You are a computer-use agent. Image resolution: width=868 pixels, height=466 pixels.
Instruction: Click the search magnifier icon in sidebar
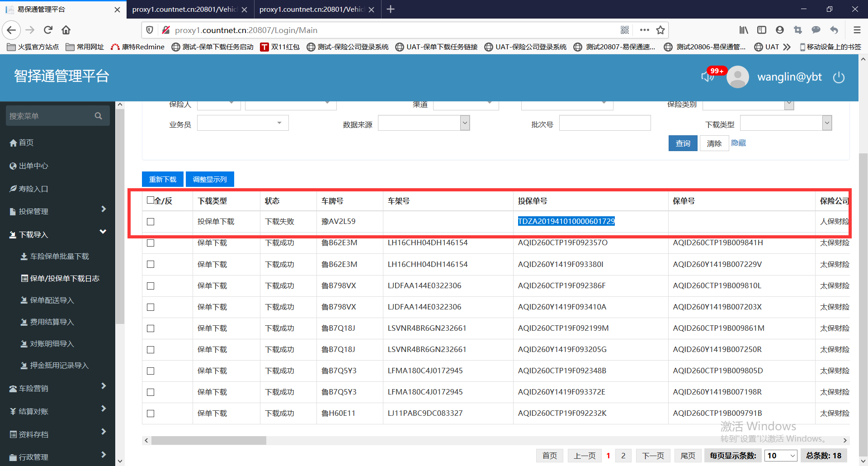98,116
